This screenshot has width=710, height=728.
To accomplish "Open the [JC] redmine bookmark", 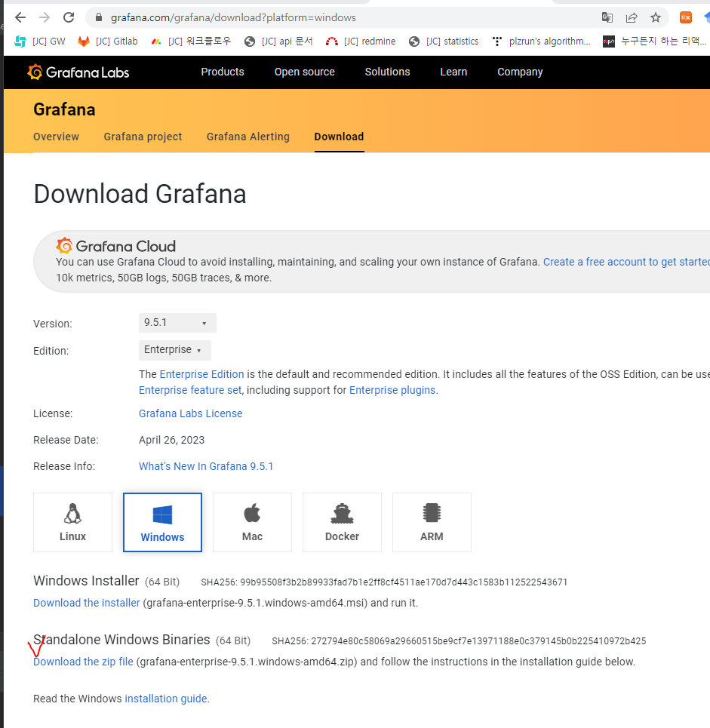I will click(361, 41).
